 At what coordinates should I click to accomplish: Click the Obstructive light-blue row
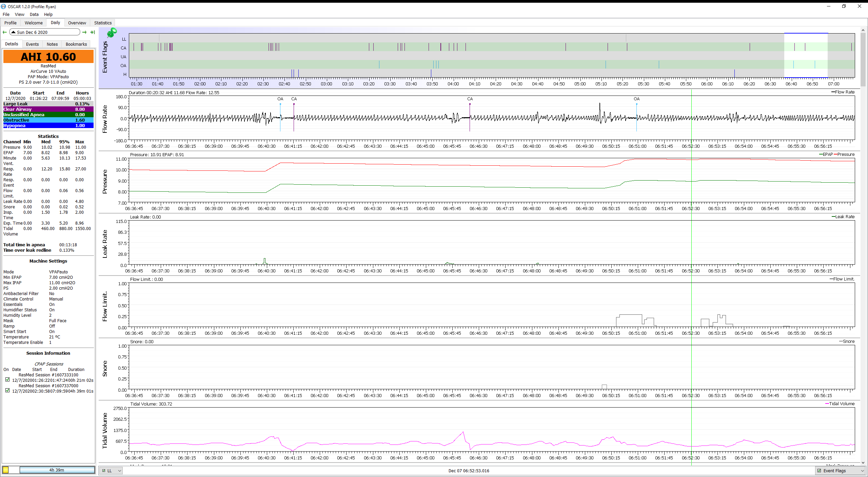point(48,120)
